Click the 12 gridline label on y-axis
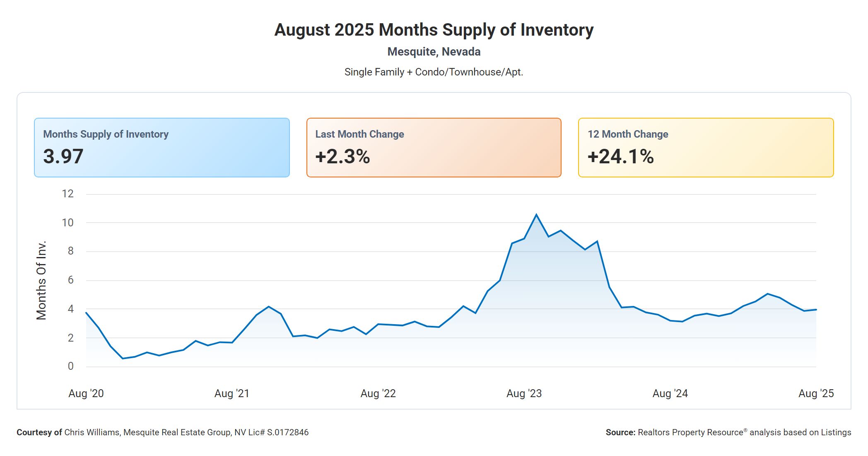The width and height of the screenshot is (868, 456). point(68,194)
